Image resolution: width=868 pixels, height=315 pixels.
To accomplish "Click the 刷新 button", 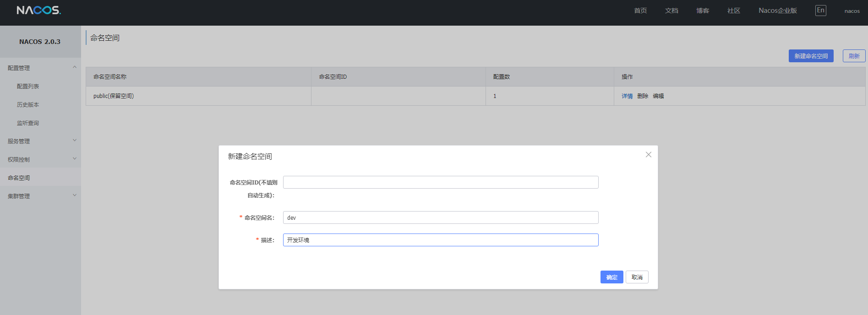I will tap(854, 56).
